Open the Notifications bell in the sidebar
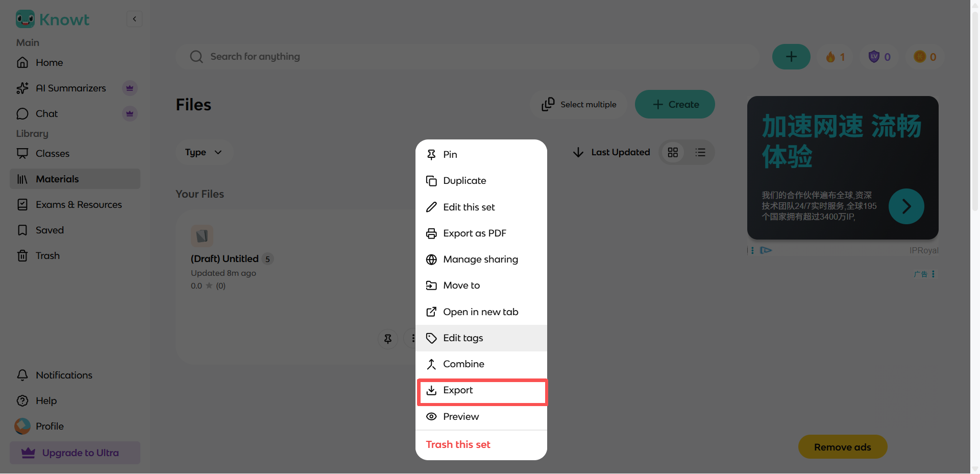This screenshot has height=474, width=980. pos(54,375)
